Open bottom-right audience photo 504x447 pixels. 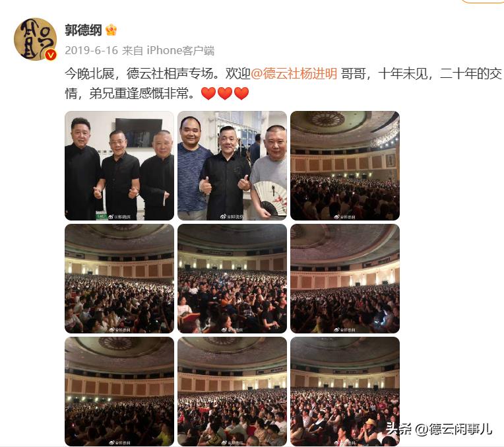[x=345, y=392]
